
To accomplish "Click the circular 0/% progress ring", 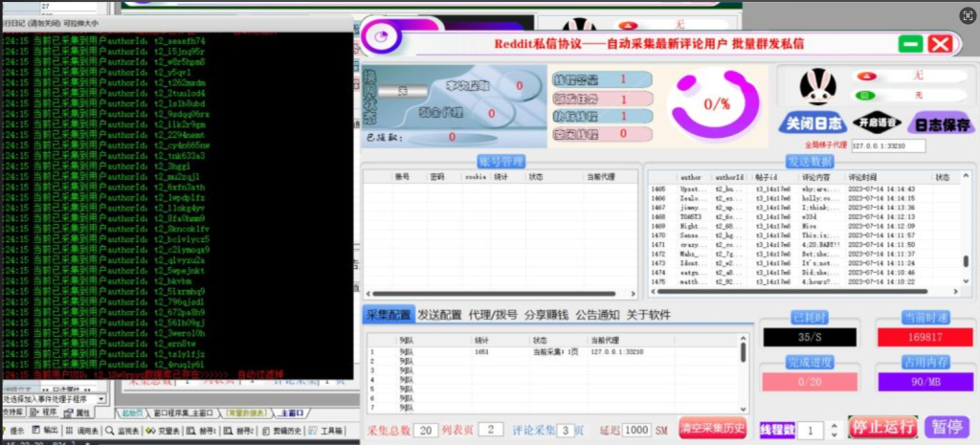I will pos(716,102).
